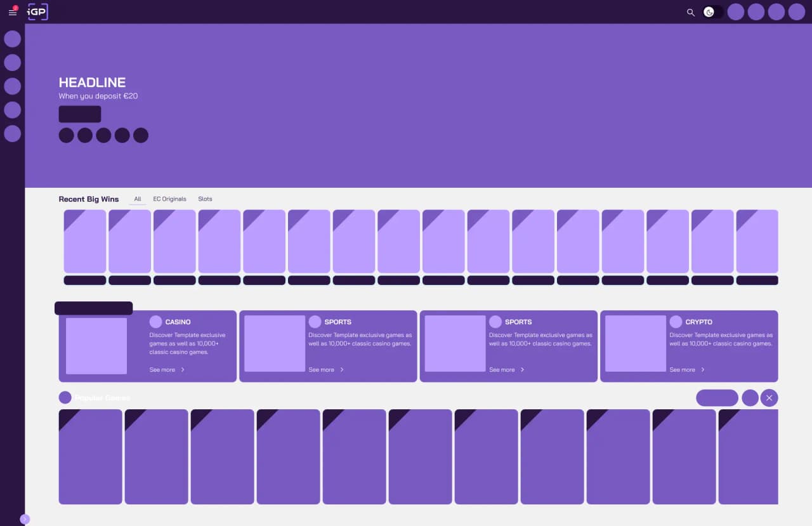Expand the sidebar with bottom arrow button

pyautogui.click(x=25, y=519)
